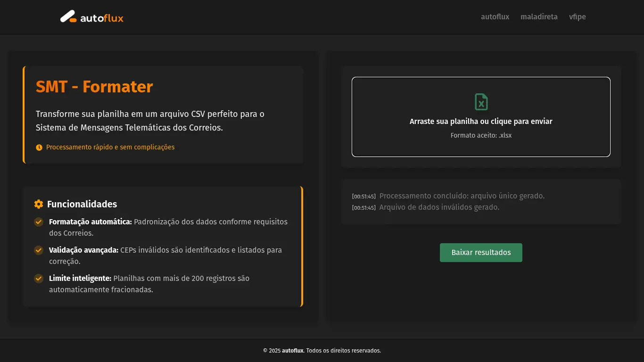
Task: Click the SMT - Formater heading
Action: [x=94, y=87]
